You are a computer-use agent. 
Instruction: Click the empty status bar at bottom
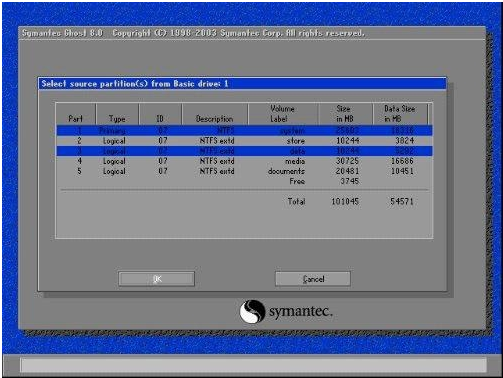click(x=253, y=365)
